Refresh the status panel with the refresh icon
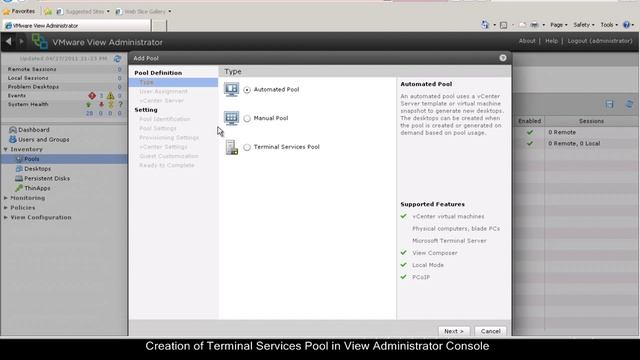Screen dimensions: 640x360 click(x=118, y=59)
